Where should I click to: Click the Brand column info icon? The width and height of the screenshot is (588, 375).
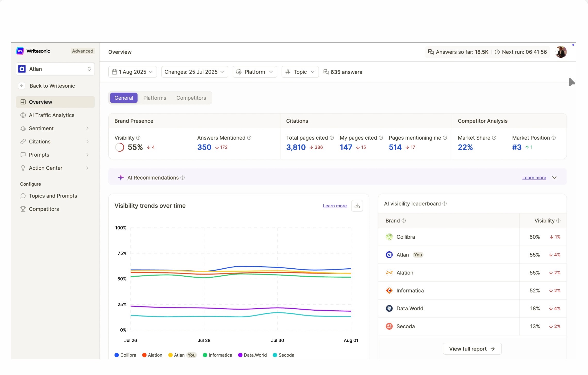404,221
